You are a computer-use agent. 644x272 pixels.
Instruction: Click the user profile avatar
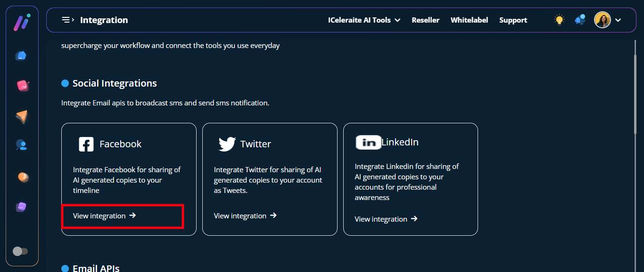[602, 20]
